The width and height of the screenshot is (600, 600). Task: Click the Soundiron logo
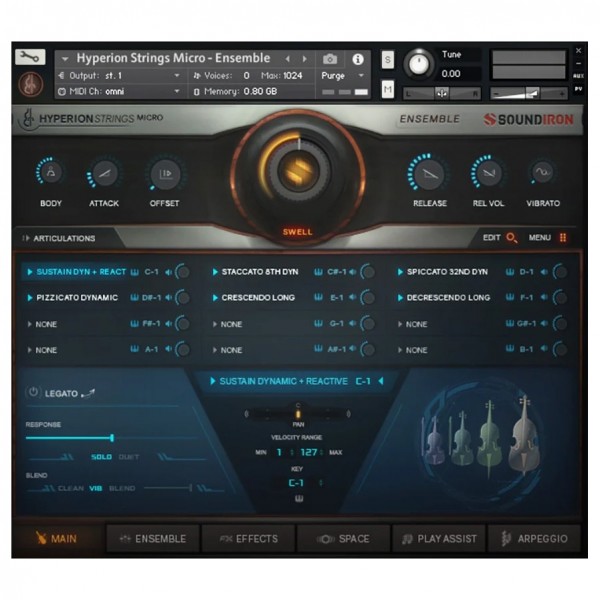[528, 119]
